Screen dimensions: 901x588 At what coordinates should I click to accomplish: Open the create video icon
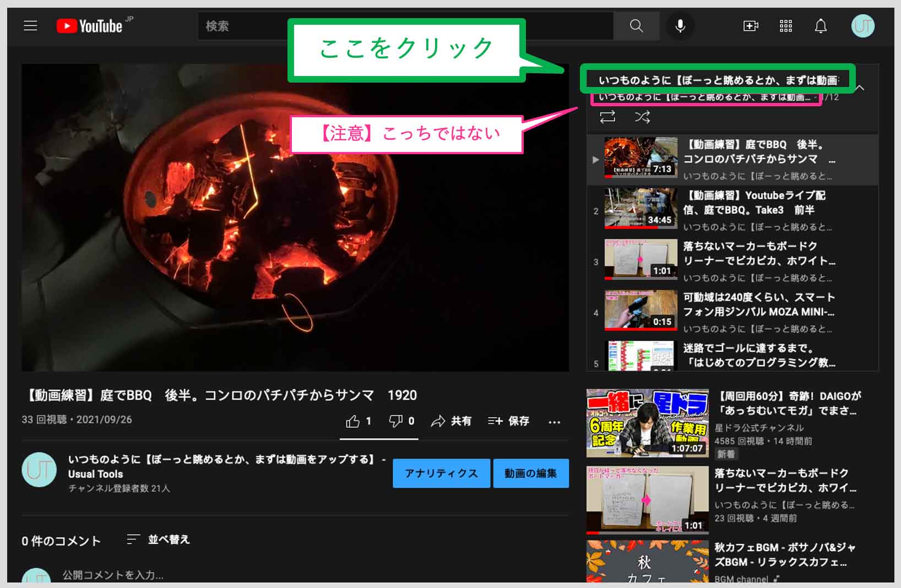(751, 26)
